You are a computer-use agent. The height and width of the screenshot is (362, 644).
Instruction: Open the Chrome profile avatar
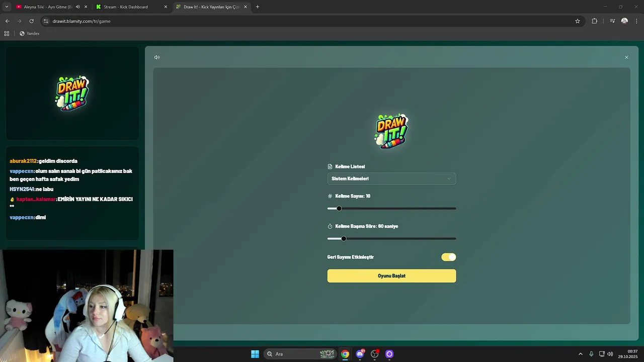pos(624,21)
